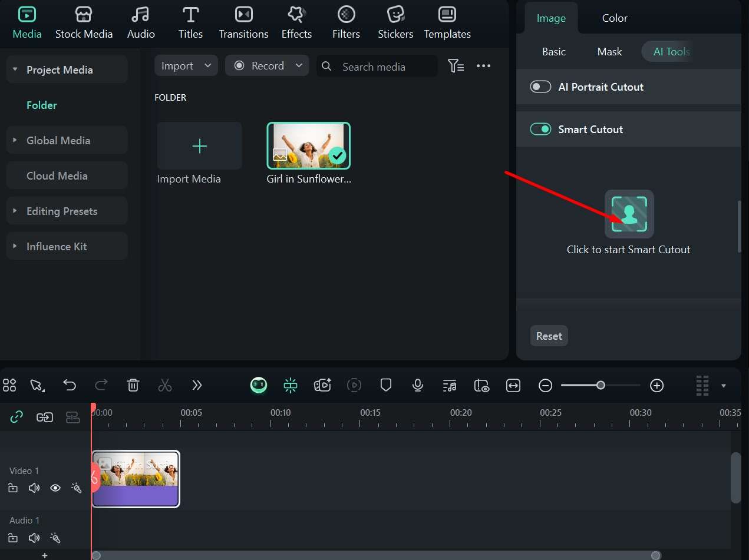This screenshot has height=560, width=749.
Task: Open the Templates tab
Action: pos(447,23)
